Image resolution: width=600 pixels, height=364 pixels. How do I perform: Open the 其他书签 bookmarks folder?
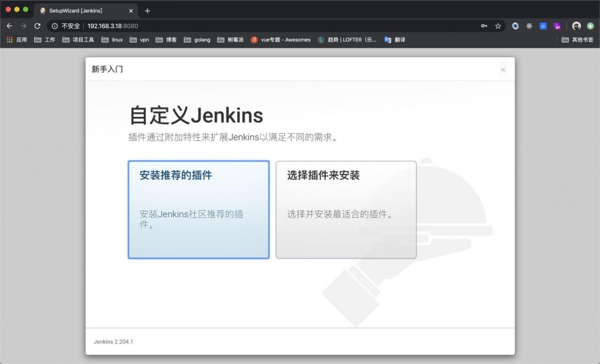click(580, 40)
